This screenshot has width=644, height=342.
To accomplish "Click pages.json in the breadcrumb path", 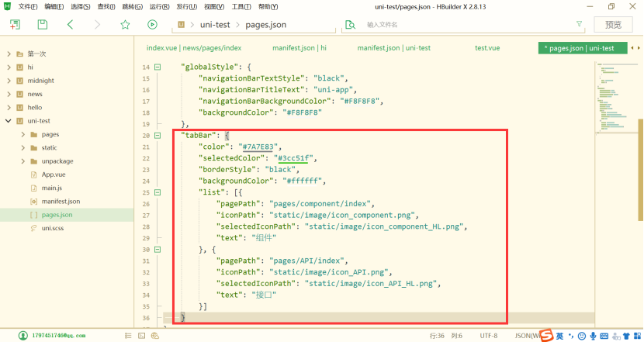I will (x=265, y=25).
